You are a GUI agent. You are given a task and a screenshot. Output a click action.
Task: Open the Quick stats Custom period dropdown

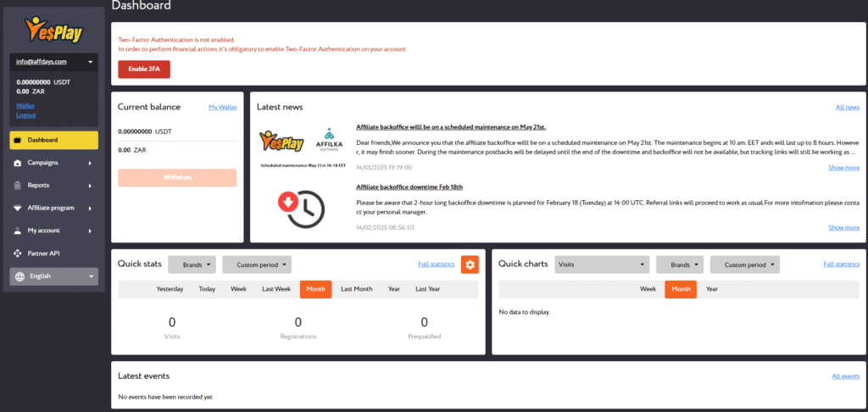pyautogui.click(x=257, y=264)
